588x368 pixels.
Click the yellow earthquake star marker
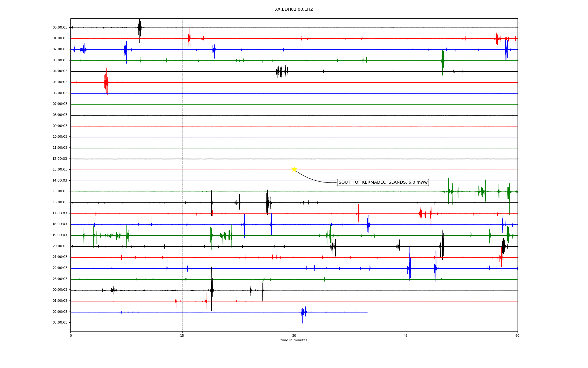[294, 169]
